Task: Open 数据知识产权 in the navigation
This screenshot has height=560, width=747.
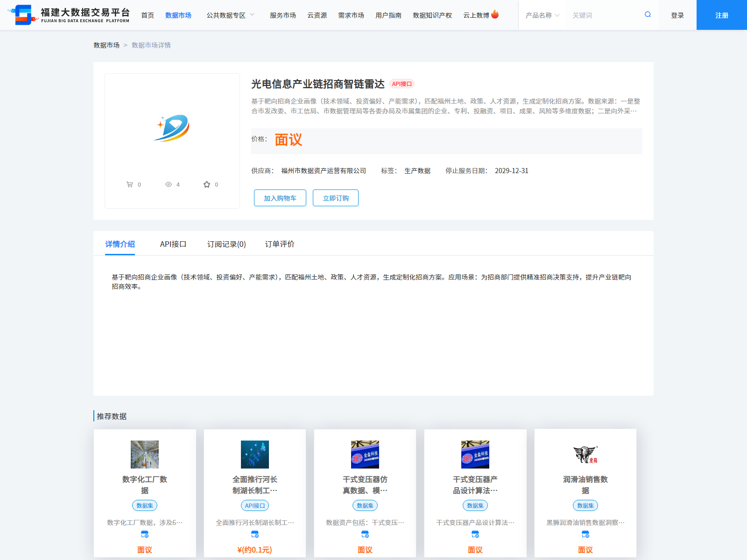Action: point(432,15)
